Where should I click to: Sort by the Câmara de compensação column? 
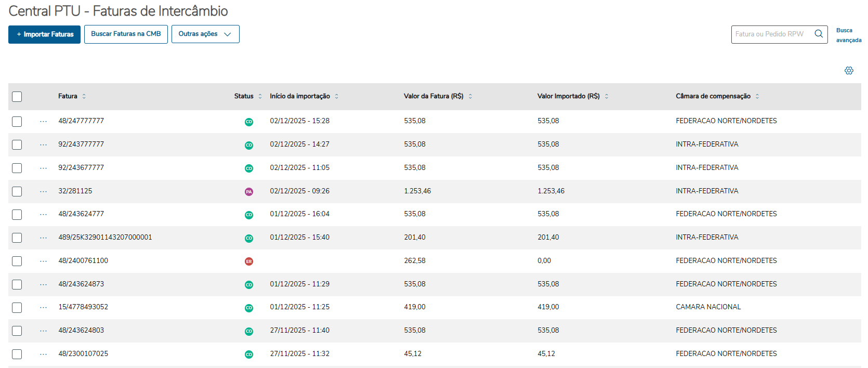[757, 96]
